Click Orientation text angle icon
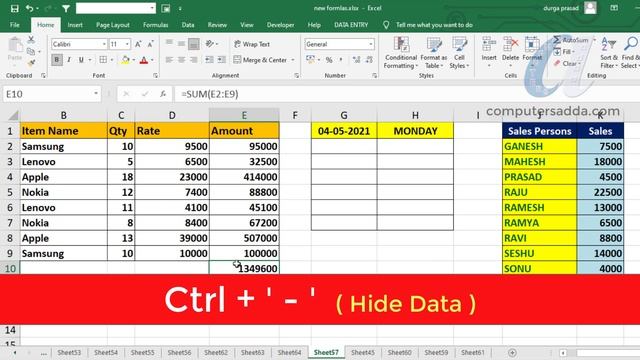640x360 pixels. 210,44
